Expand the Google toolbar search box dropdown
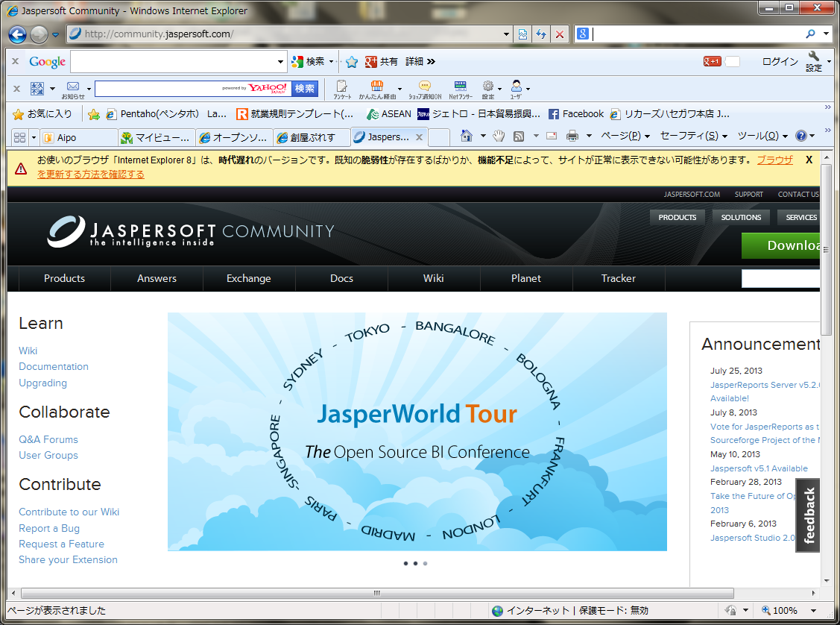Image resolution: width=840 pixels, height=625 pixels. (x=280, y=62)
